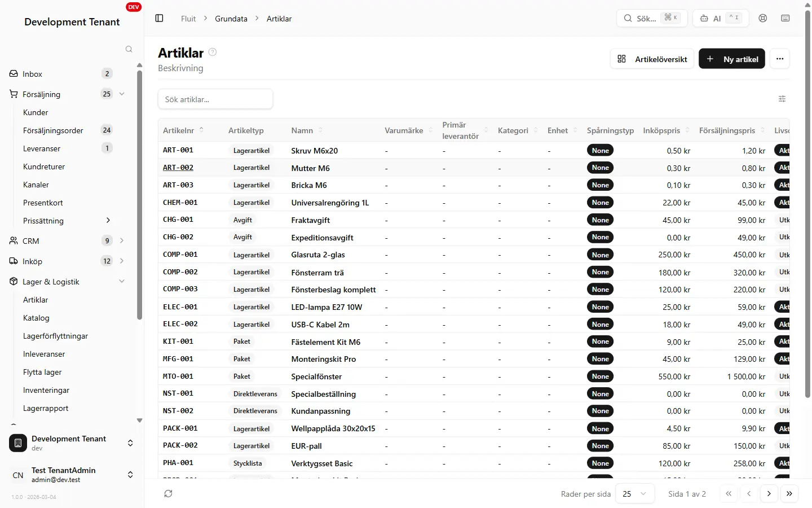Open Lagerrapport in the sidebar
The height and width of the screenshot is (508, 812).
(x=46, y=408)
